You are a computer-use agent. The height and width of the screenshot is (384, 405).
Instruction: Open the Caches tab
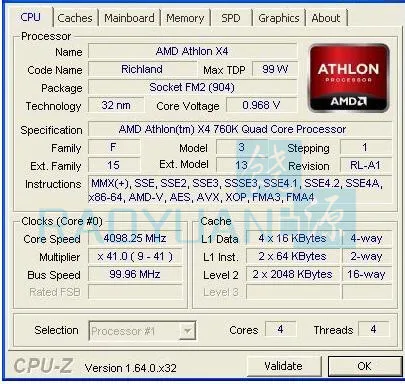[75, 18]
